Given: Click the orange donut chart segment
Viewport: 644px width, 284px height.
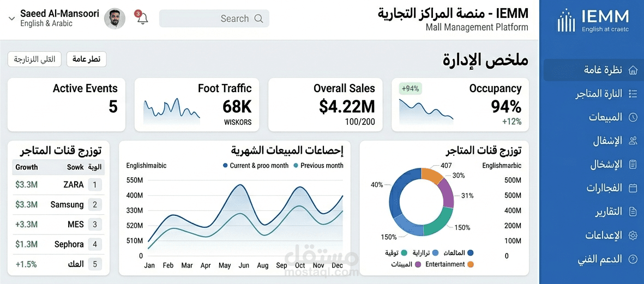Looking at the screenshot, I should [432, 176].
